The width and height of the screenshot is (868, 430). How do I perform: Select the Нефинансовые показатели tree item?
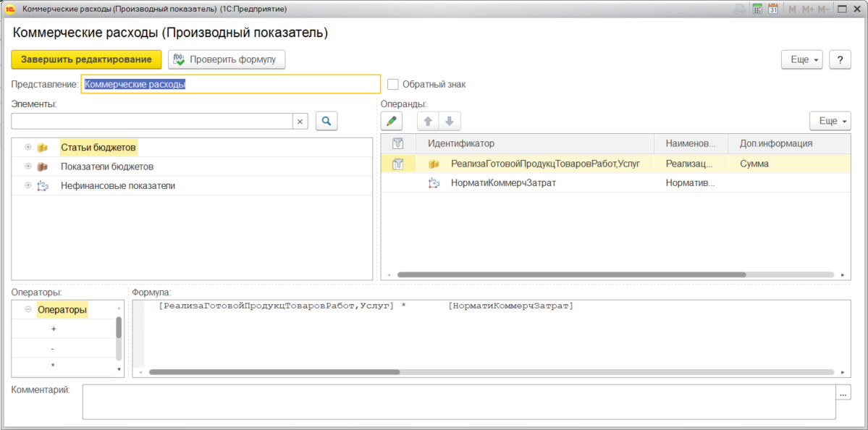(x=118, y=186)
